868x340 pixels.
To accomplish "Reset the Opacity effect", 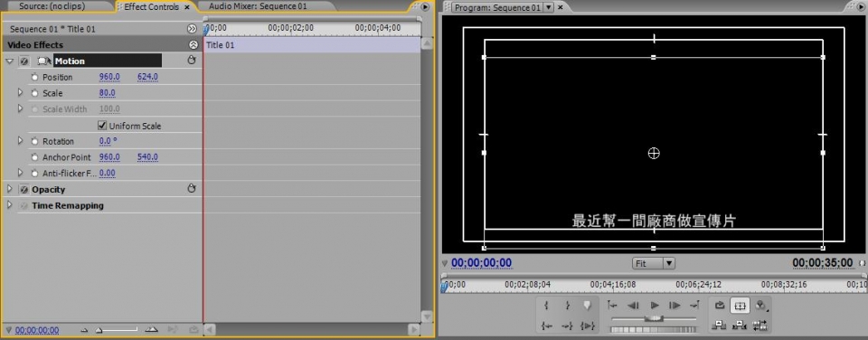I will (x=192, y=189).
